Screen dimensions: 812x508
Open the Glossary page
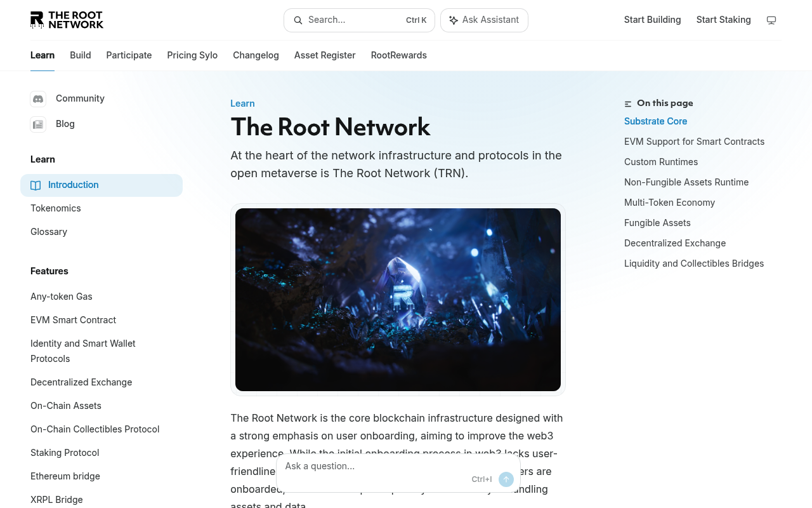pos(49,232)
